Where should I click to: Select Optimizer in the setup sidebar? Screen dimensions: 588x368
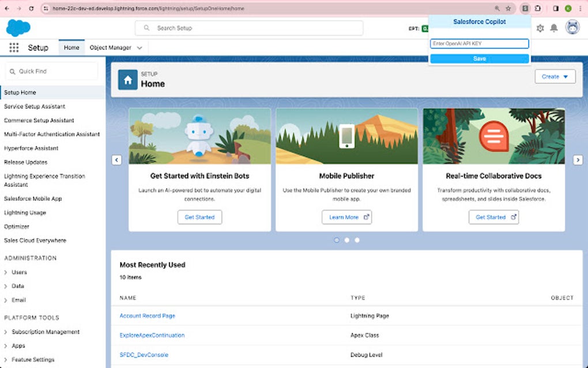[18, 226]
